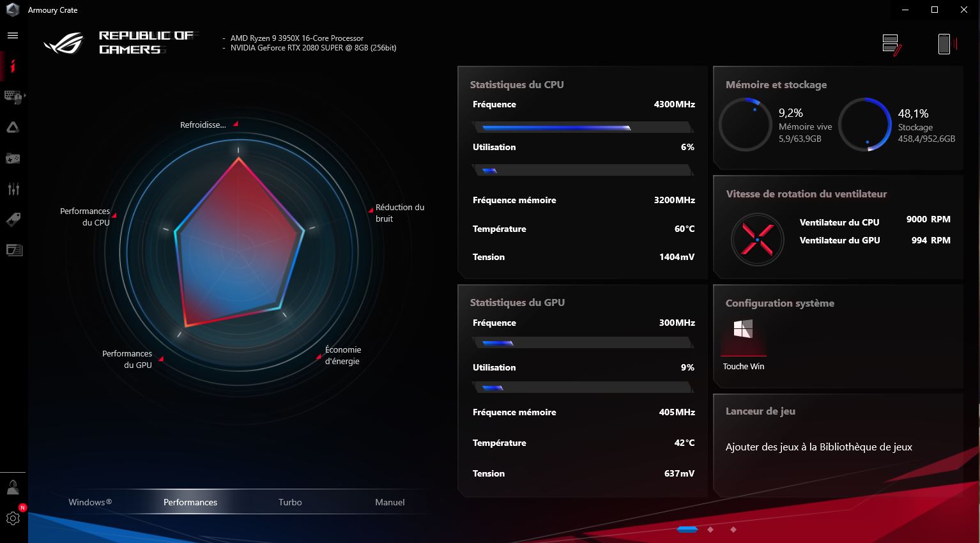Click the AMD Ryzen 9 3950X processor text
The width and height of the screenshot is (980, 543).
click(x=297, y=38)
